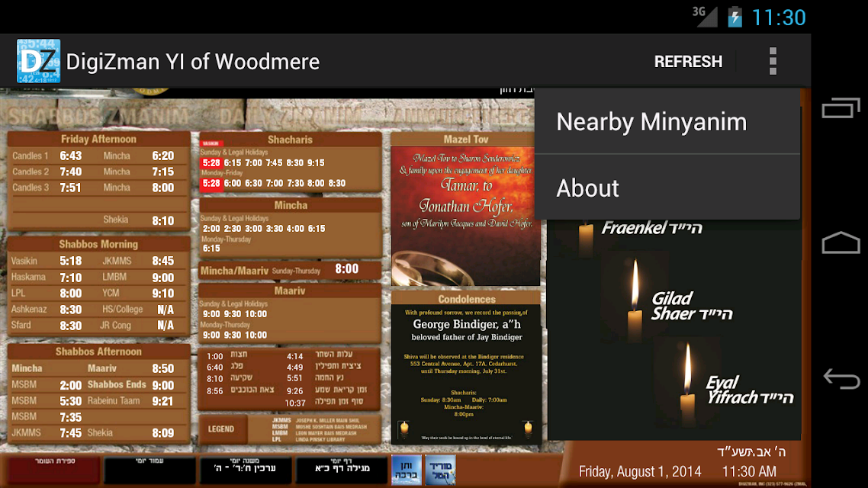The width and height of the screenshot is (868, 488).
Task: Open the About menu entry
Action: point(667,188)
